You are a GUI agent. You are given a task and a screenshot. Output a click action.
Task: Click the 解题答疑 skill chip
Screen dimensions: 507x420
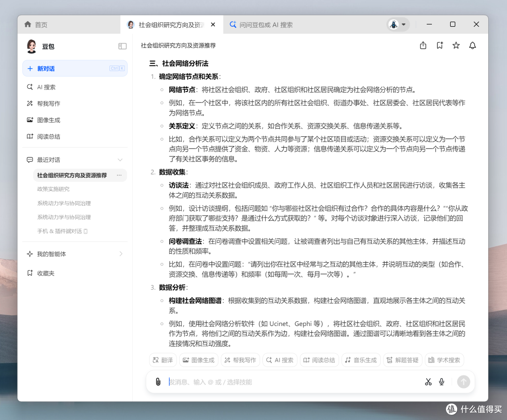(x=403, y=360)
